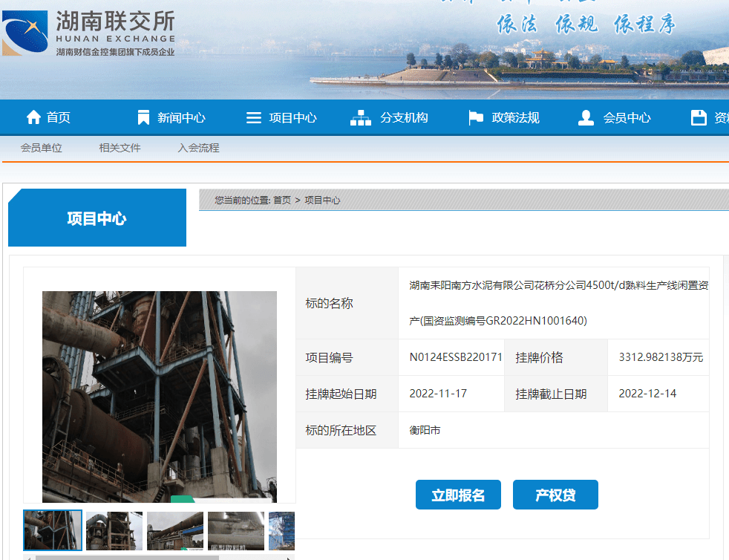Image resolution: width=729 pixels, height=560 pixels.
Task: Click the flag icon next to 政策法规
Action: click(x=476, y=117)
